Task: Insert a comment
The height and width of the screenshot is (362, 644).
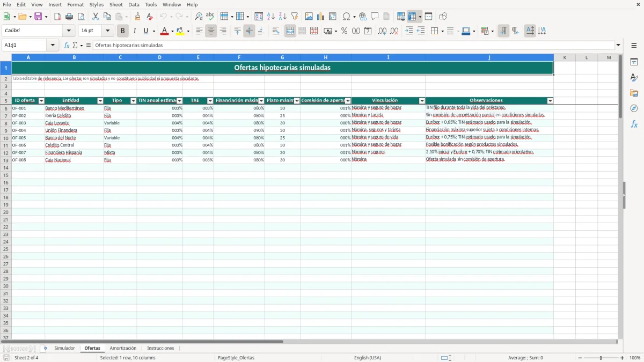Action: [x=375, y=17]
